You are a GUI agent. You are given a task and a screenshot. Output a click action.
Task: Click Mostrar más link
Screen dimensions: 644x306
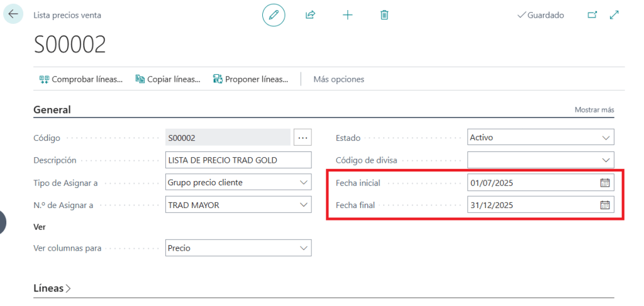pyautogui.click(x=594, y=110)
